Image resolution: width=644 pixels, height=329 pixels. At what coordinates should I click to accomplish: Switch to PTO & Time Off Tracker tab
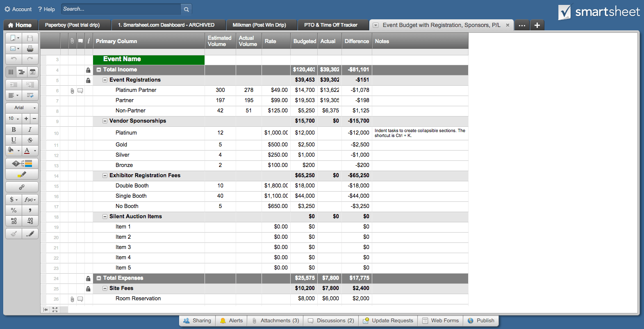[x=330, y=25]
